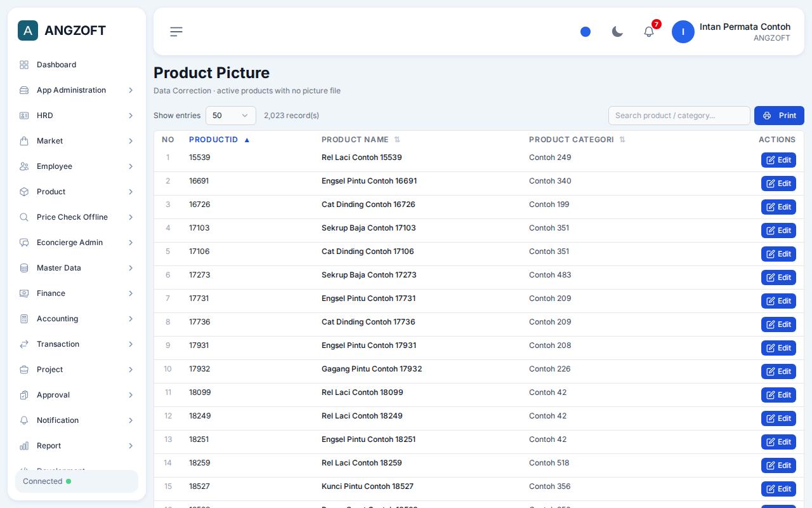Click the Report bar chart icon
The height and width of the screenshot is (508, 812).
(24, 446)
